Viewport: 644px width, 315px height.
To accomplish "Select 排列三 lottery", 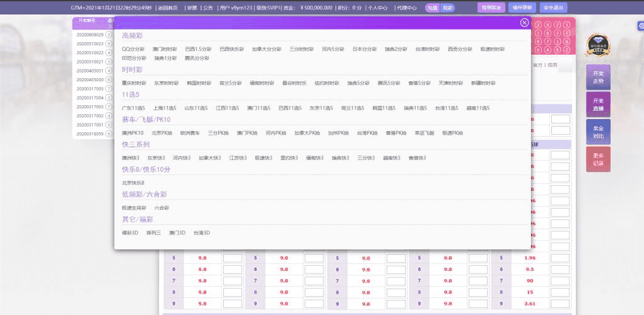I will [x=154, y=233].
